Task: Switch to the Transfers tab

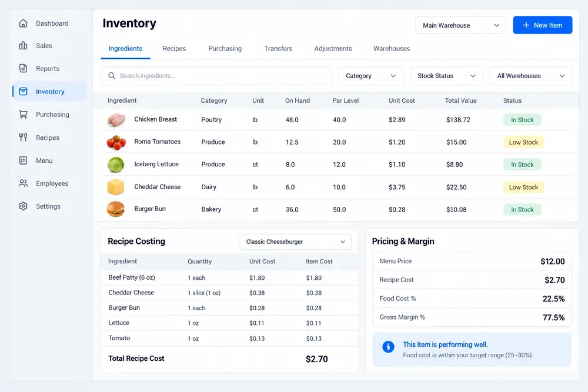Action: 278,48
